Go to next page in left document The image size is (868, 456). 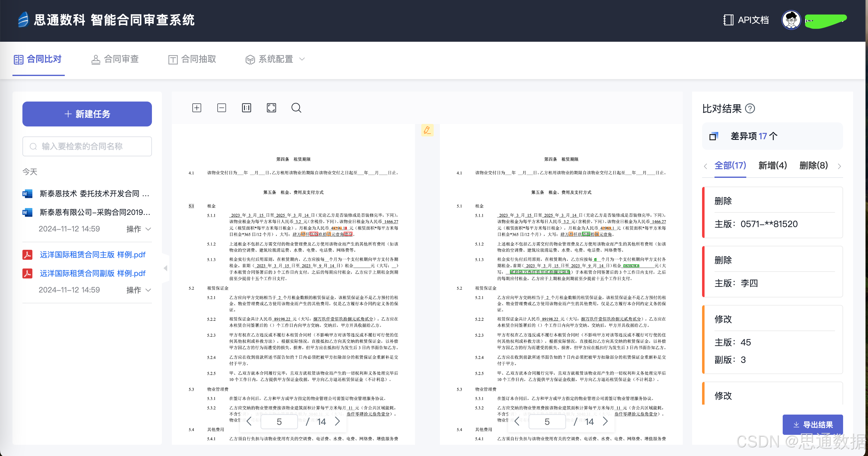337,421
